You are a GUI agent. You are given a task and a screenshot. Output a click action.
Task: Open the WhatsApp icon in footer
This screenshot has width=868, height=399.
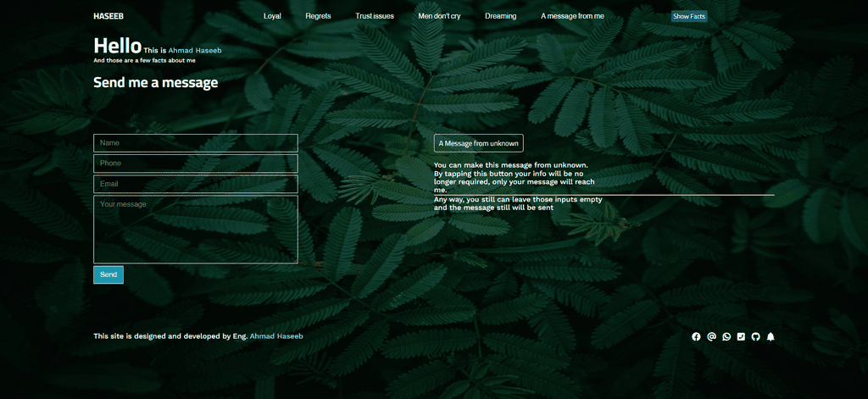[x=726, y=336]
